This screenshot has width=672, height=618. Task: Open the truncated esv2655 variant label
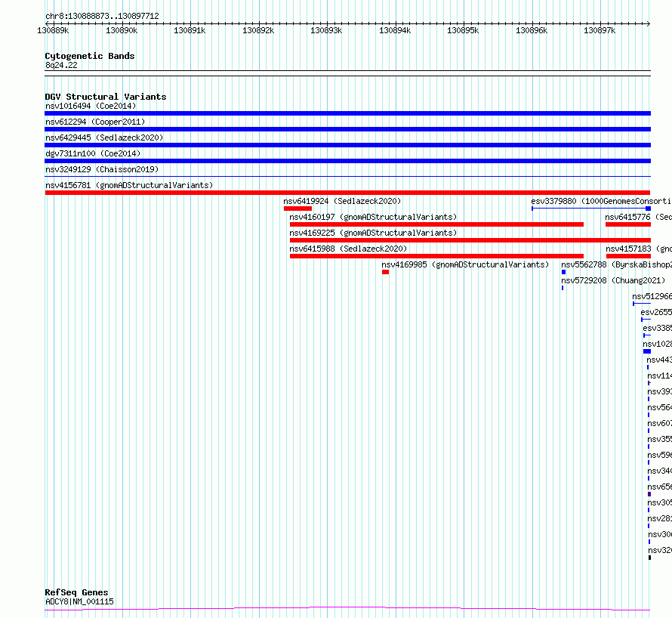tap(656, 312)
